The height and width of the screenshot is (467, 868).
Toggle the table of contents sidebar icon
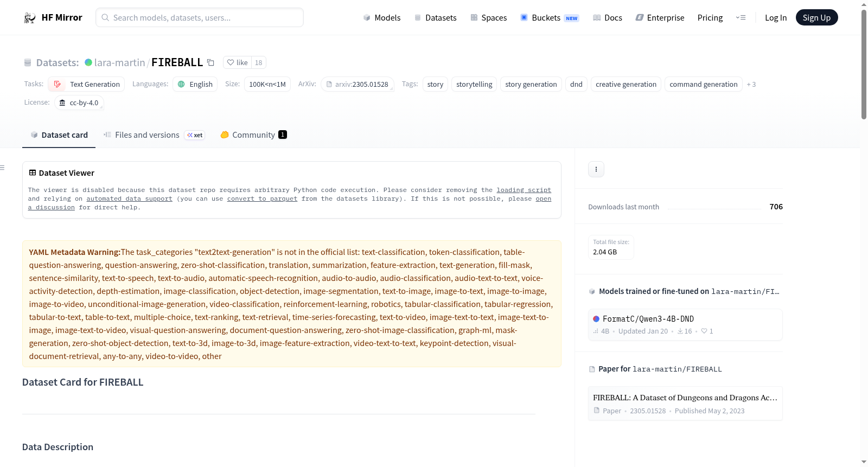(x=2, y=168)
